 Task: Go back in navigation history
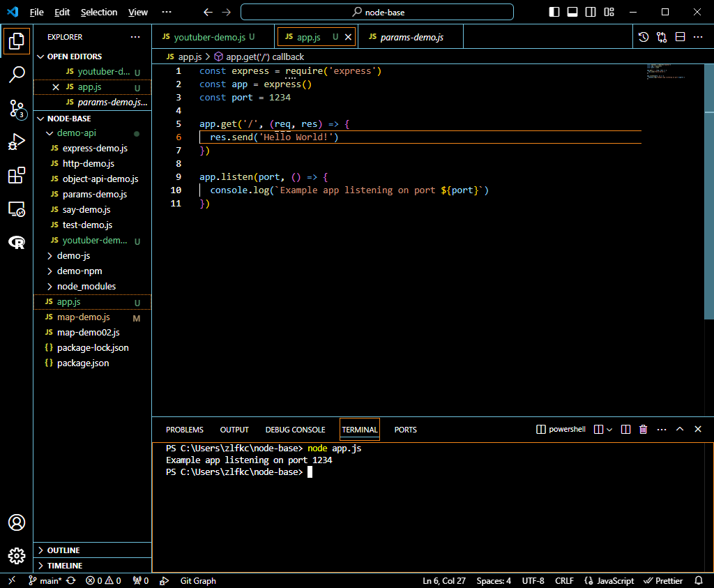pos(208,13)
